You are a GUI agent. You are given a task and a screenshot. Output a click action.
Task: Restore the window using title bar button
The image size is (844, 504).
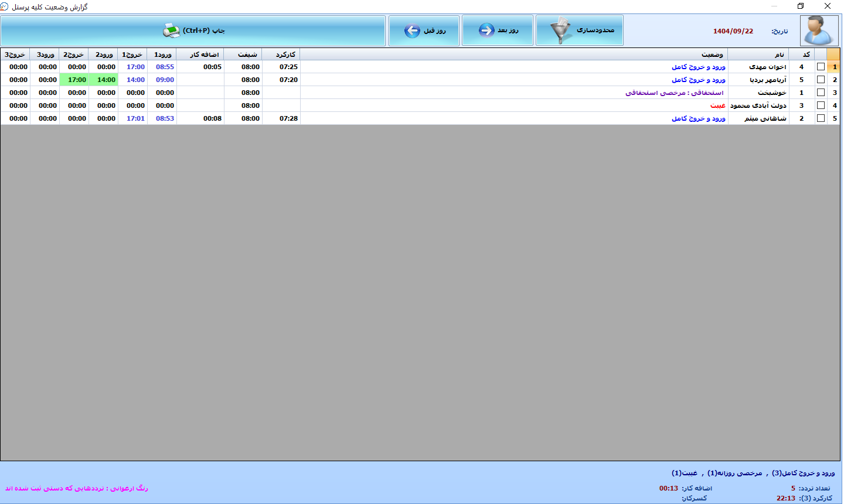click(x=801, y=6)
